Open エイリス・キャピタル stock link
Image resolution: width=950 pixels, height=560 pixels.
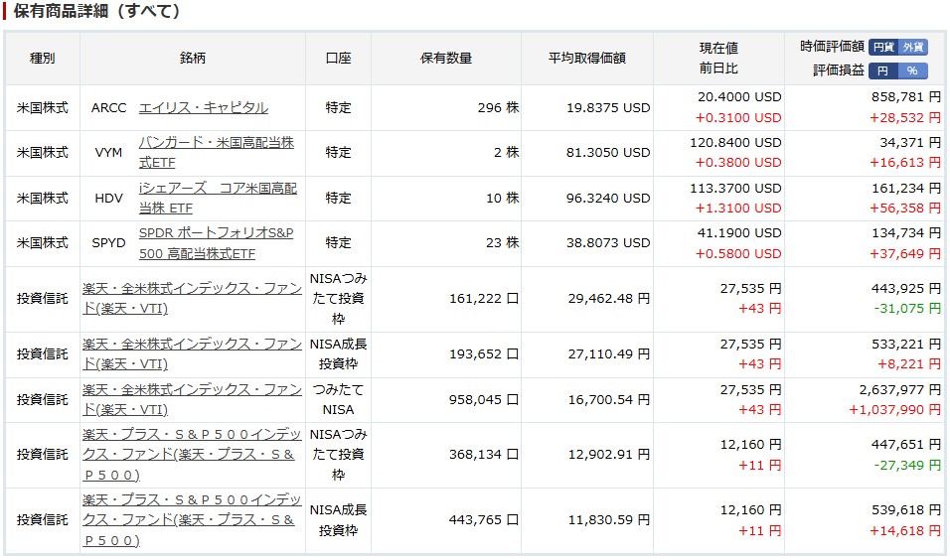(x=203, y=108)
